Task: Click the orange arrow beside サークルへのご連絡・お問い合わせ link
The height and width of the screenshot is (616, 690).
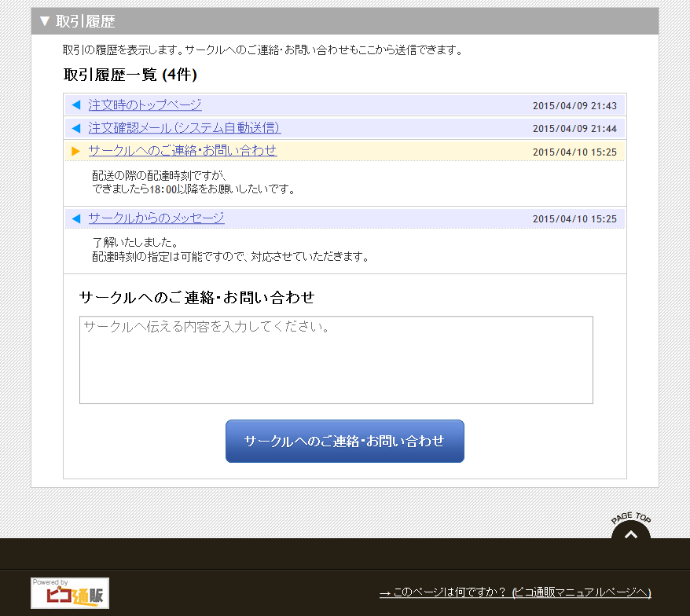Action: (76, 151)
